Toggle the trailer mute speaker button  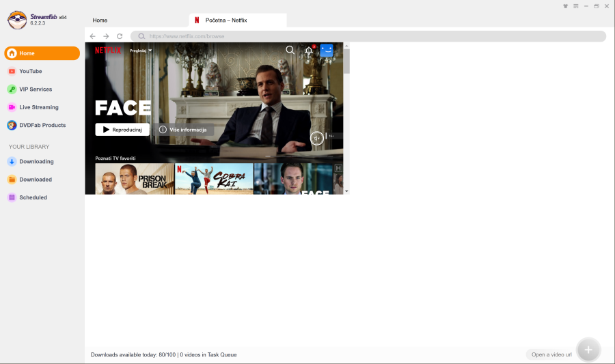(x=317, y=138)
